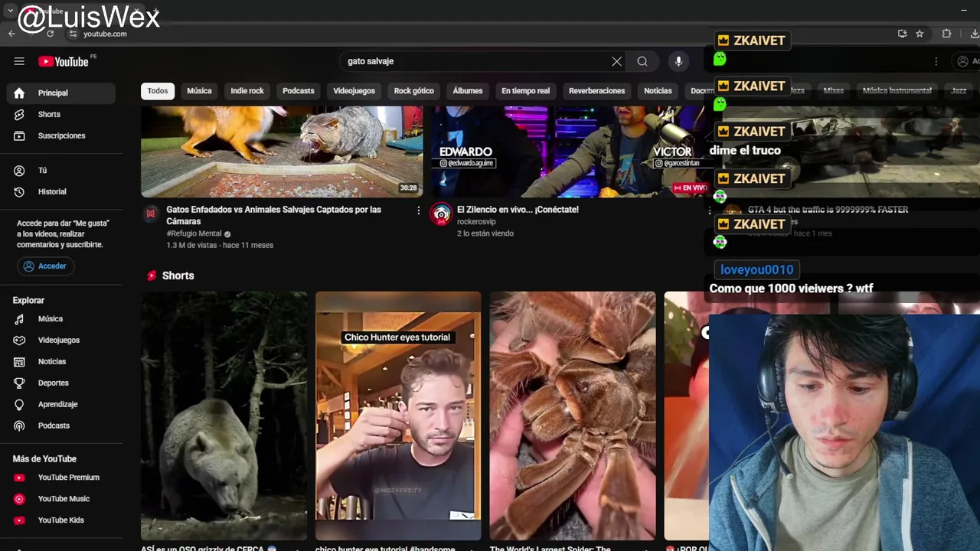The height and width of the screenshot is (551, 980).
Task: Select the Podcasts filter chip
Action: (x=299, y=91)
